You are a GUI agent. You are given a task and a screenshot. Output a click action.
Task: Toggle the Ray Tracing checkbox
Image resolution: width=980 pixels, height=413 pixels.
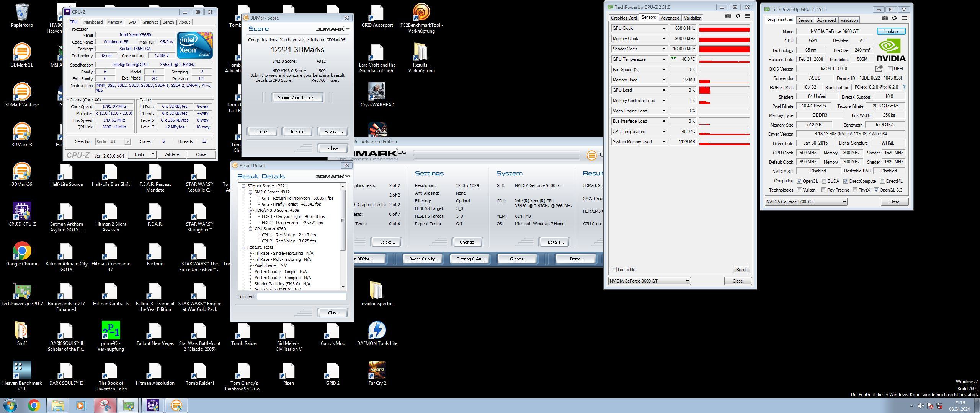(x=824, y=190)
